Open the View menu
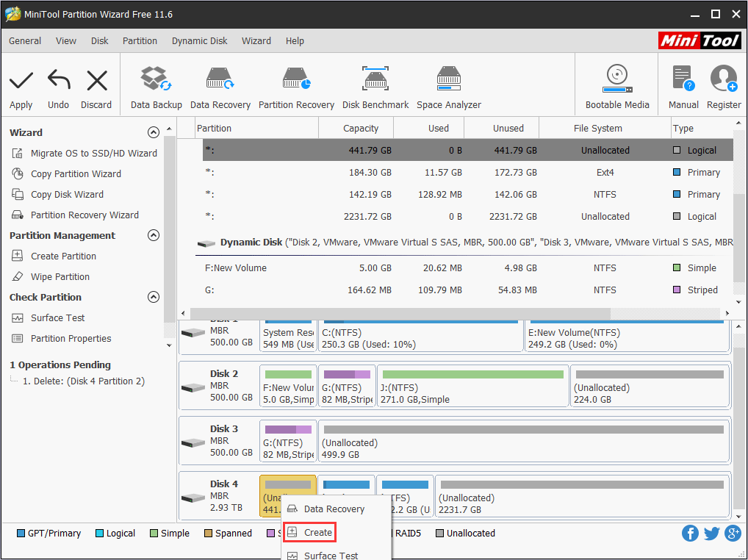Image resolution: width=748 pixels, height=560 pixels. pos(66,41)
